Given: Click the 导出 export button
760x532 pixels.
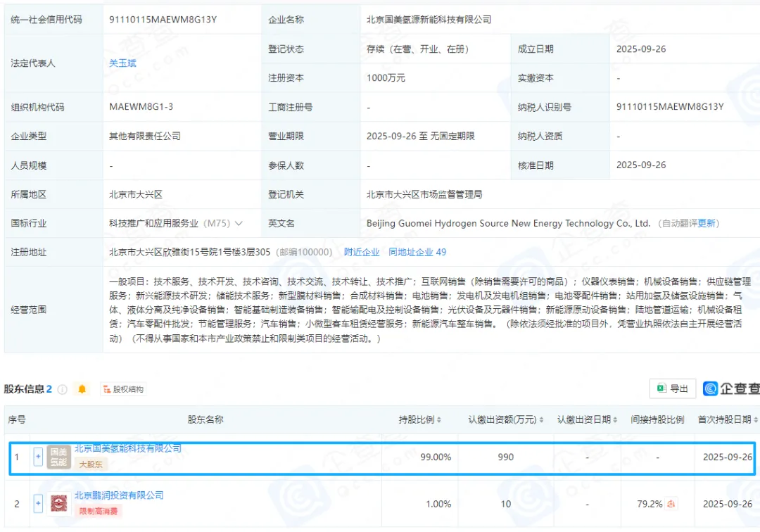Looking at the screenshot, I should (x=673, y=388).
